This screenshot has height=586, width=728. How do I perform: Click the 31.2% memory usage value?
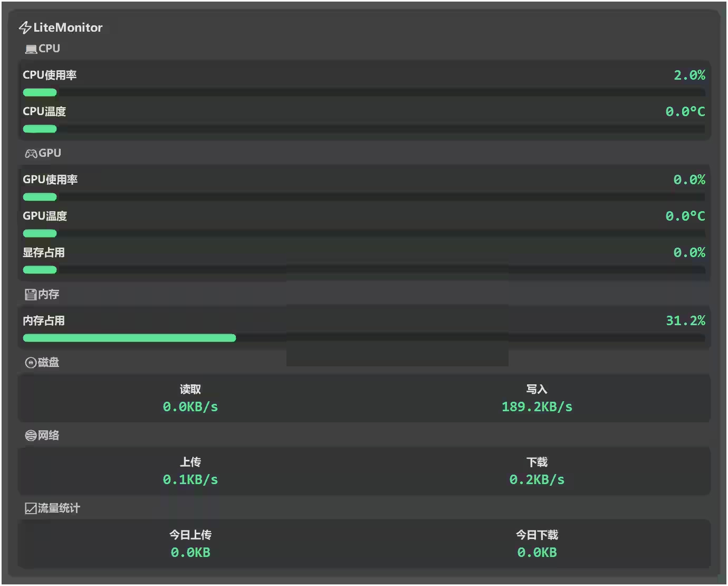(685, 321)
